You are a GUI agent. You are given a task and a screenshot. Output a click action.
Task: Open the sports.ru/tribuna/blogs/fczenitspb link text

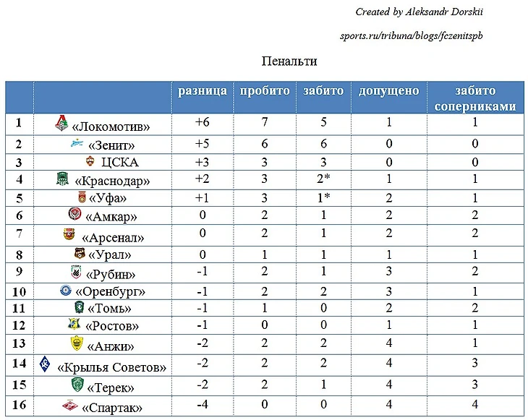click(x=411, y=35)
